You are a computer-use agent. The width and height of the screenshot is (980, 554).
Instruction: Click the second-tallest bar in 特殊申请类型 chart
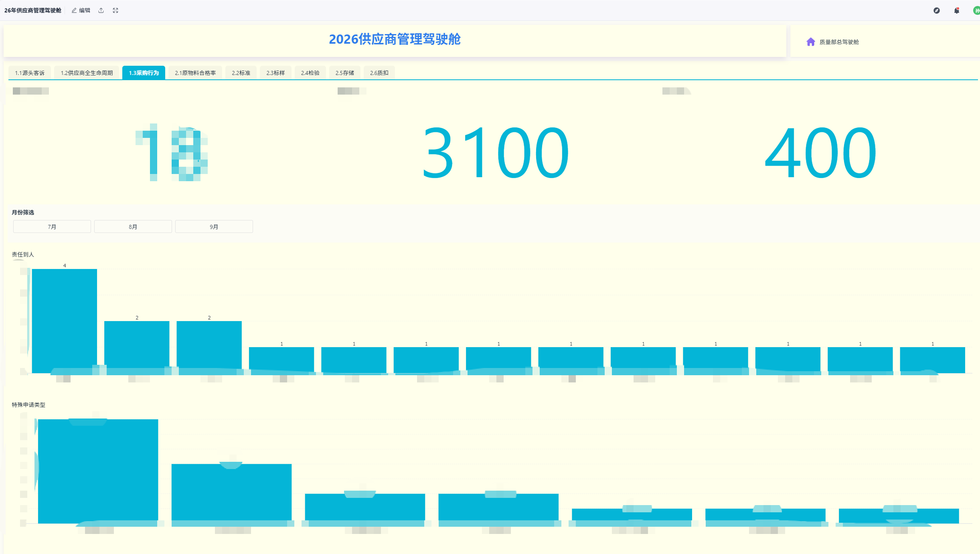tap(231, 493)
